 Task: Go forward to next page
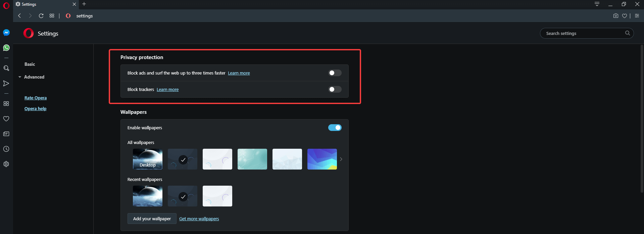30,16
